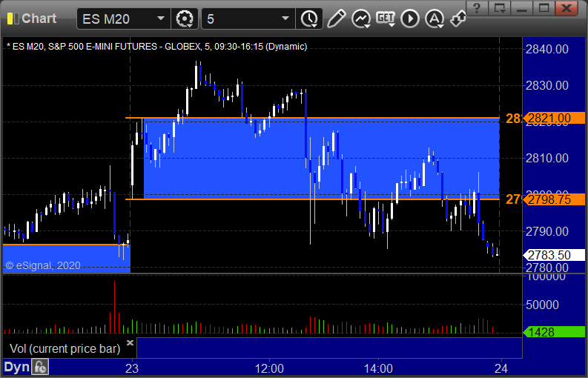Click the Vol (current price bar) label
The height and width of the screenshot is (378, 588).
(x=65, y=348)
